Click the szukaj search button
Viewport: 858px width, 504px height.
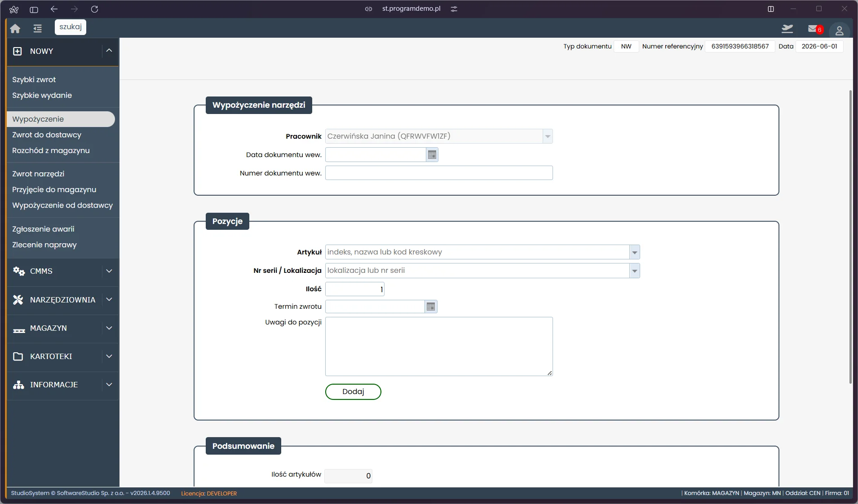tap(71, 27)
